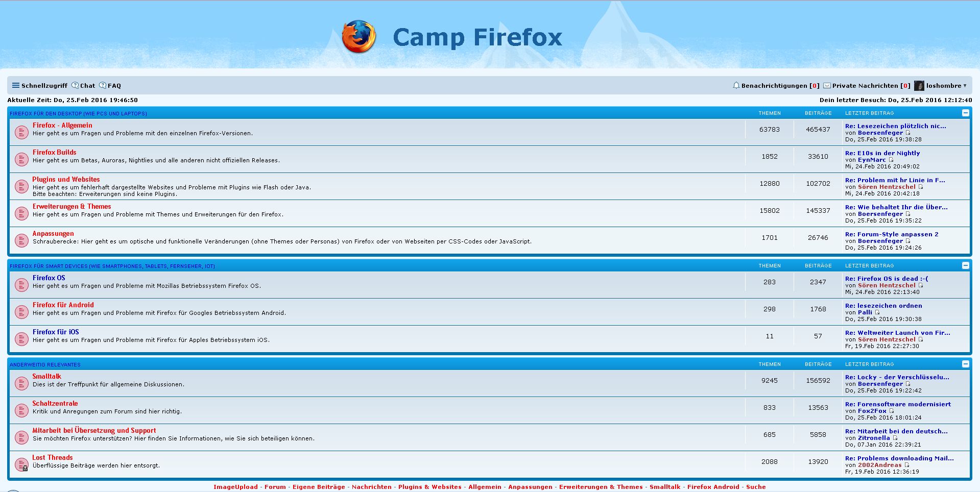Click the locked Lost Threads forum icon

[21, 465]
